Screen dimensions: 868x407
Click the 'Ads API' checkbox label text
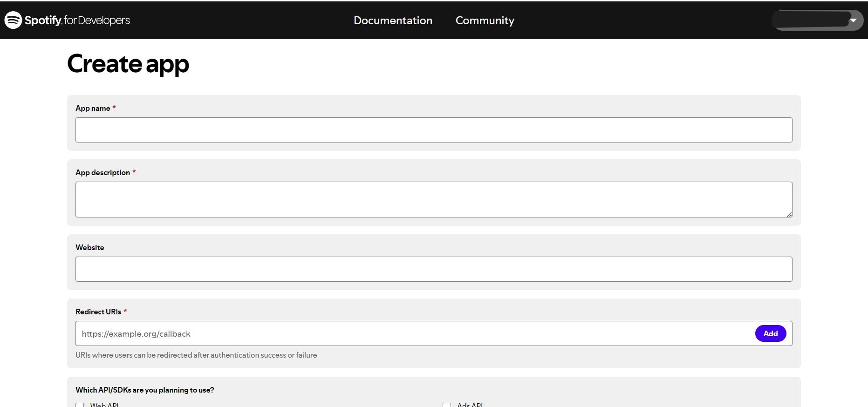[x=470, y=405]
